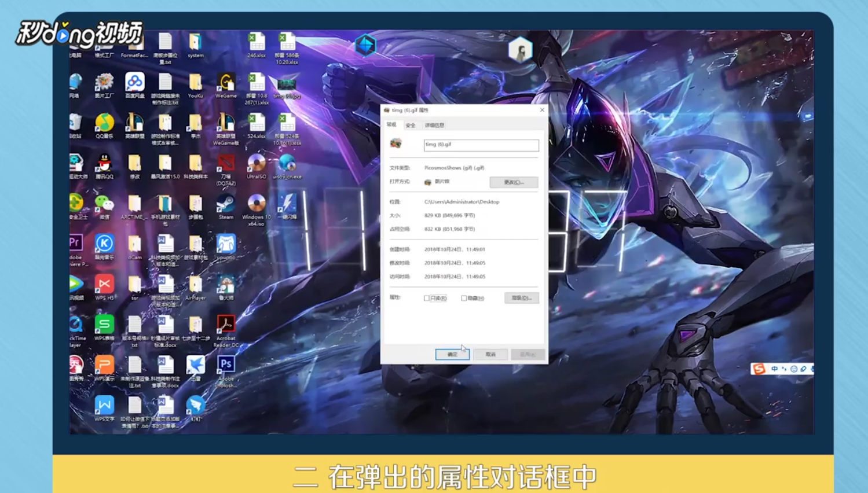Click the file type text PicosmosShows (.gif)
The height and width of the screenshot is (493, 868).
454,168
